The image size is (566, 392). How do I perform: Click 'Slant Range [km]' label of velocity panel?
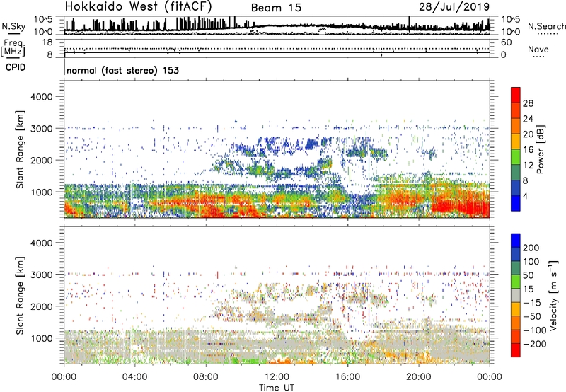tap(20, 296)
